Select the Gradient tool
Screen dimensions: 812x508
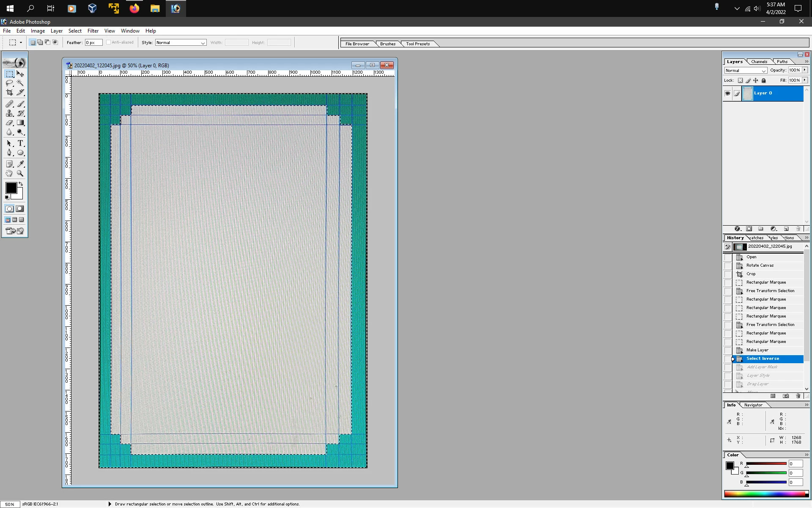pyautogui.click(x=20, y=123)
